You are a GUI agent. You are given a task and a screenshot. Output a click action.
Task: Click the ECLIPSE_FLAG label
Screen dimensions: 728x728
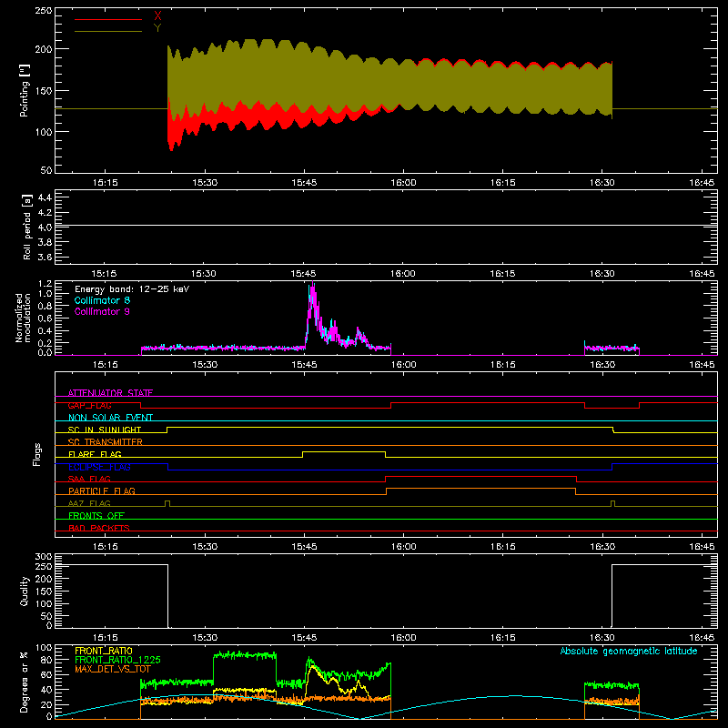coord(99,467)
